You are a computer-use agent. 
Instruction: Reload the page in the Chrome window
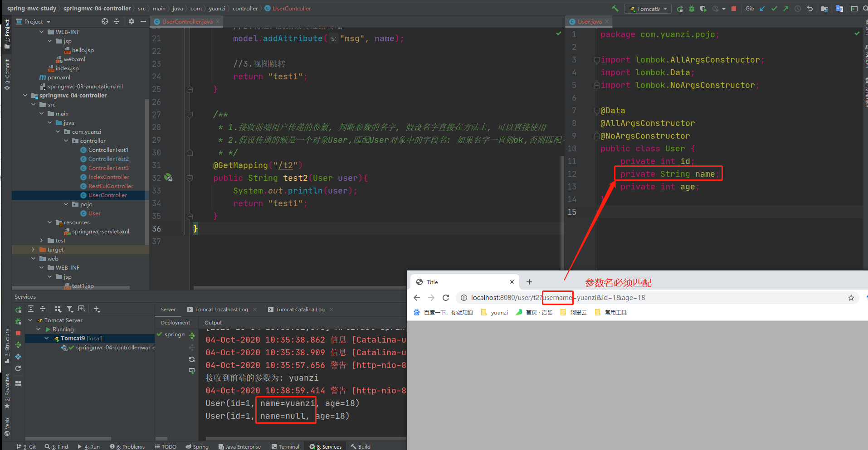click(446, 298)
